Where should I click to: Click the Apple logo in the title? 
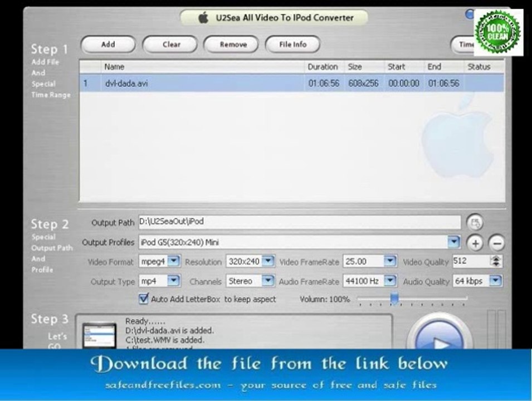tap(203, 18)
